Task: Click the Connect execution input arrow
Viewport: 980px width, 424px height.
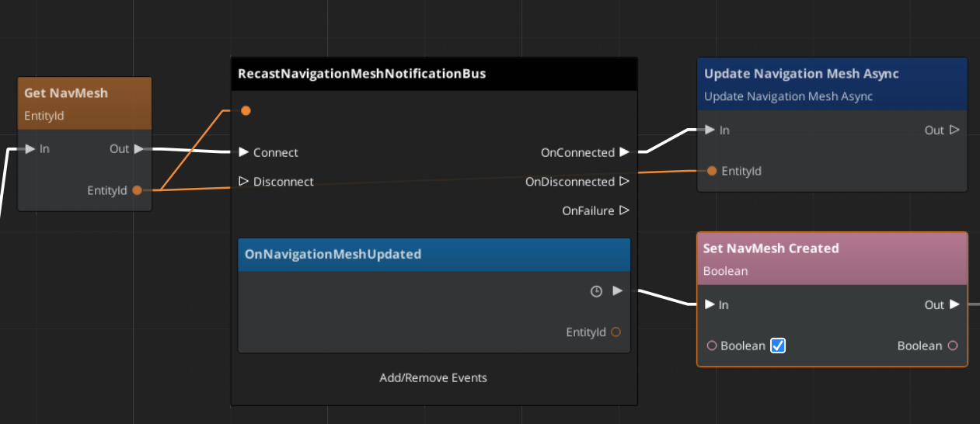Action: [244, 152]
